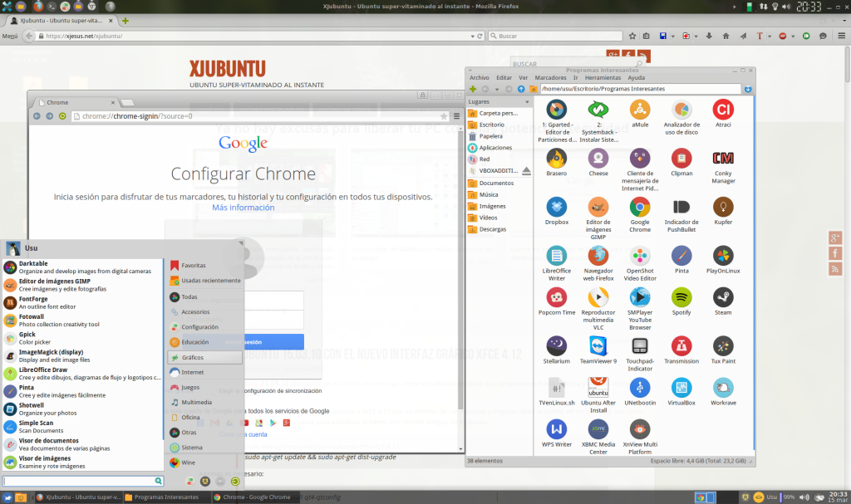Open Herramientas menu in file manager
Viewport: 851px width, 504px height.
pyautogui.click(x=603, y=77)
